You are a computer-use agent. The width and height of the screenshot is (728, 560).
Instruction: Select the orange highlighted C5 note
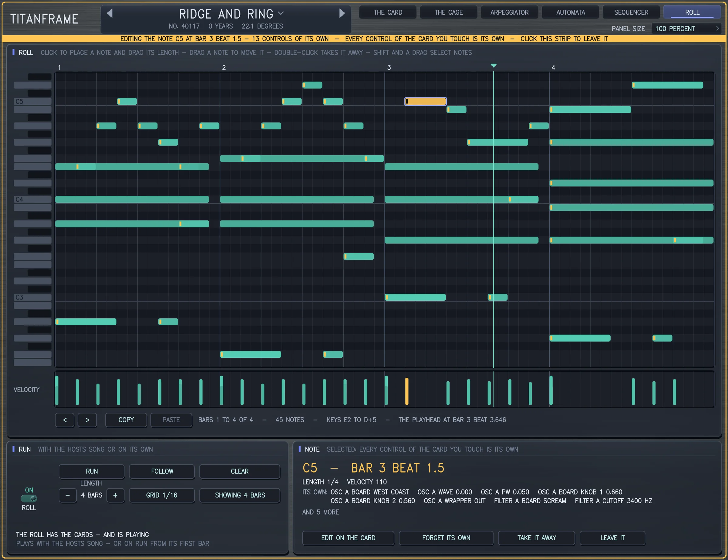coord(425,101)
